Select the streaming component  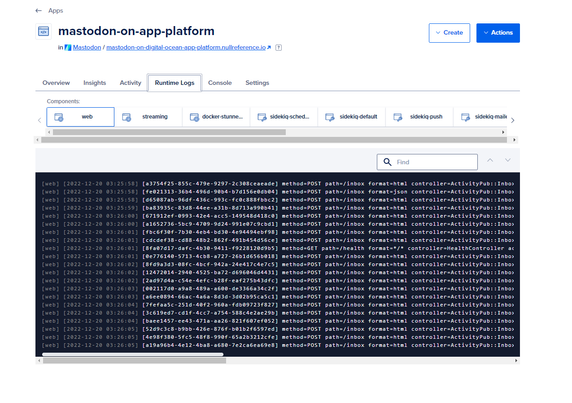click(148, 117)
